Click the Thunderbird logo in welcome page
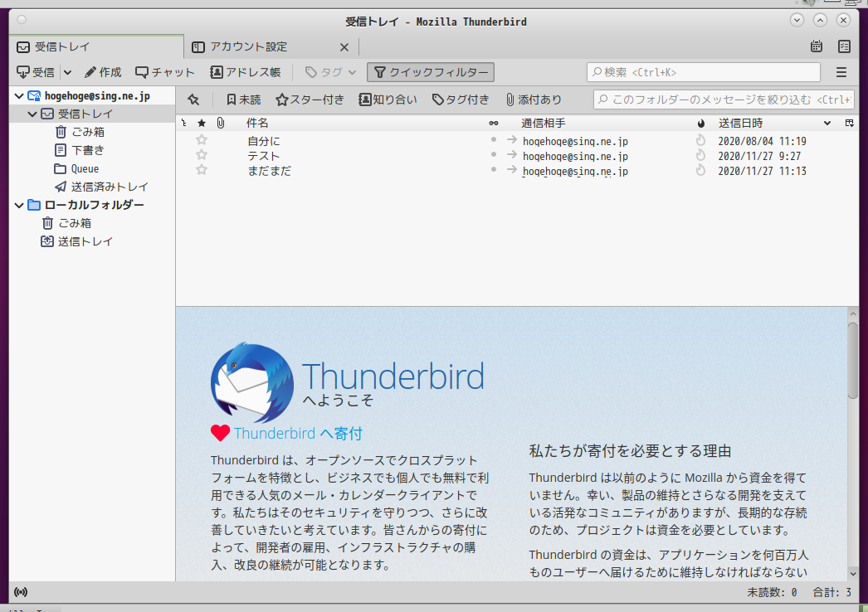 [252, 382]
